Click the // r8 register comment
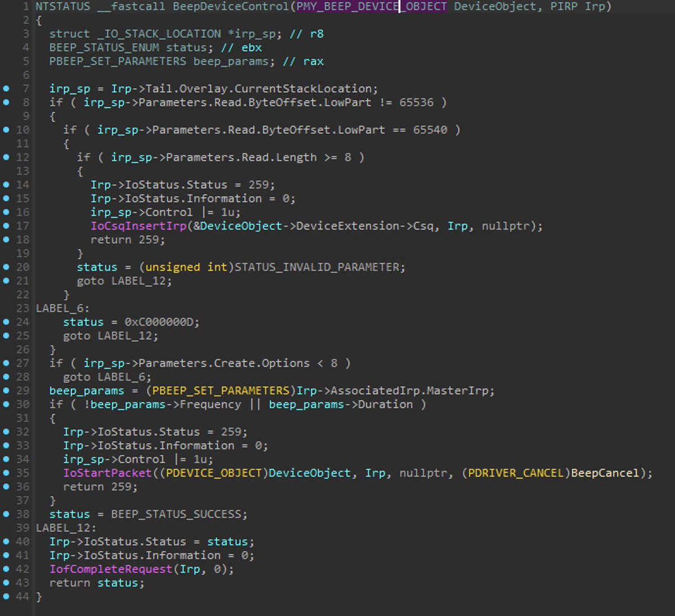The width and height of the screenshot is (675, 616). (x=307, y=34)
